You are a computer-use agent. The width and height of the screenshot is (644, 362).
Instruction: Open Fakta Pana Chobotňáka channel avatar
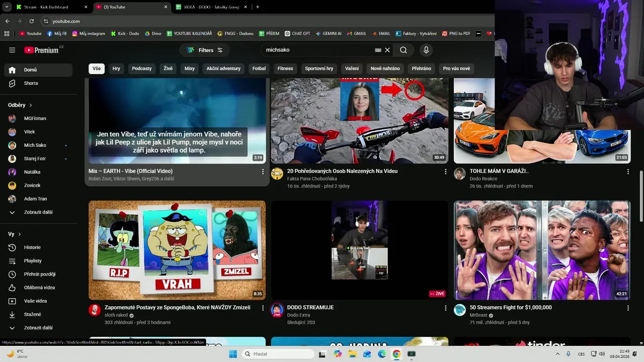277,174
